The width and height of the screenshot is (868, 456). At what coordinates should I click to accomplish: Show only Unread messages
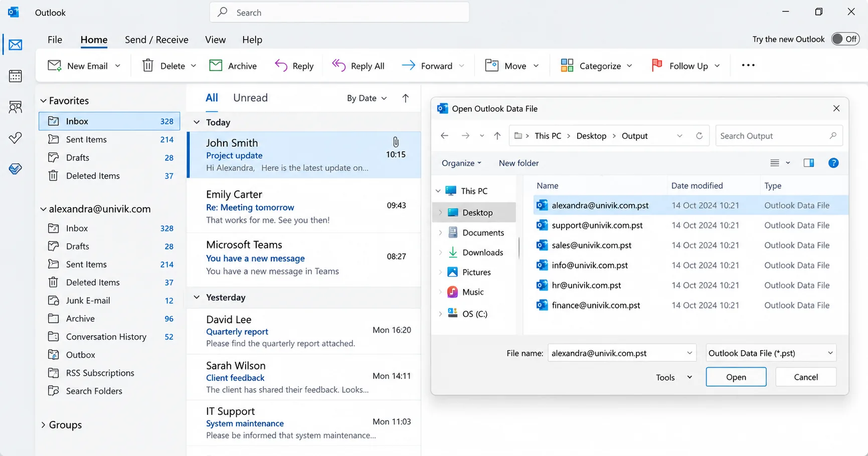[x=250, y=98]
